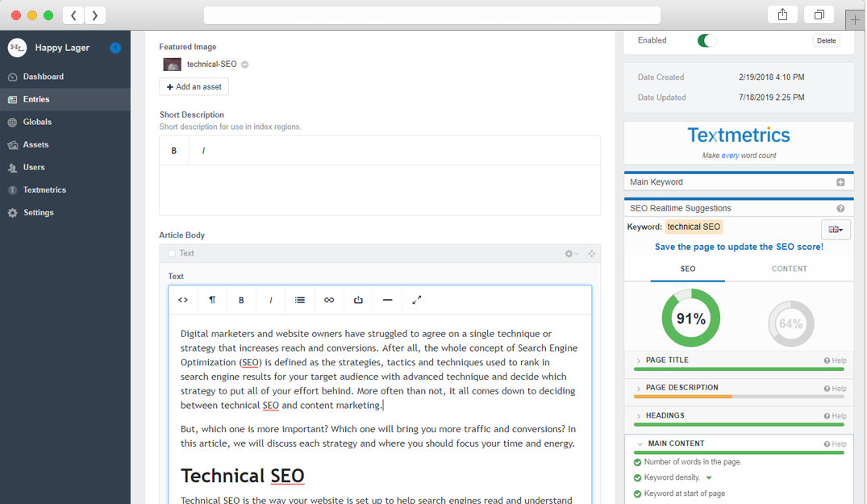This screenshot has height=504, width=867.
Task: Click the Text block move handle icon
Action: point(592,254)
